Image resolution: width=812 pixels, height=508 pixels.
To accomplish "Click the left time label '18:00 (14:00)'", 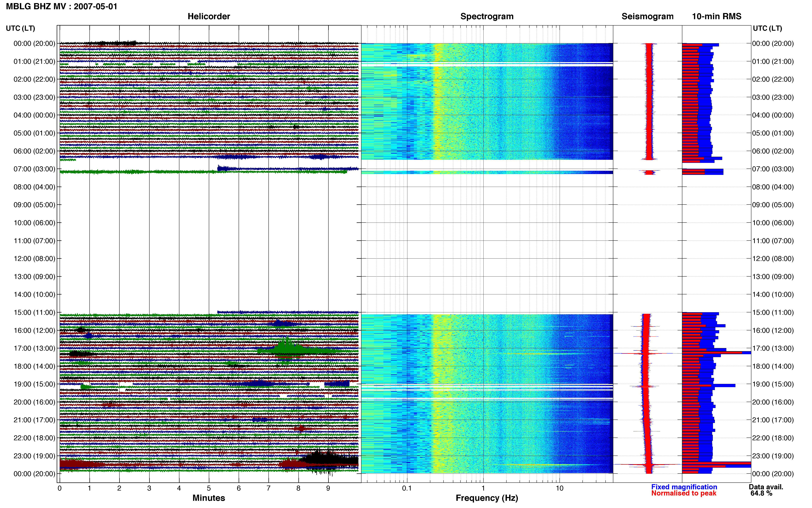I will (x=34, y=366).
